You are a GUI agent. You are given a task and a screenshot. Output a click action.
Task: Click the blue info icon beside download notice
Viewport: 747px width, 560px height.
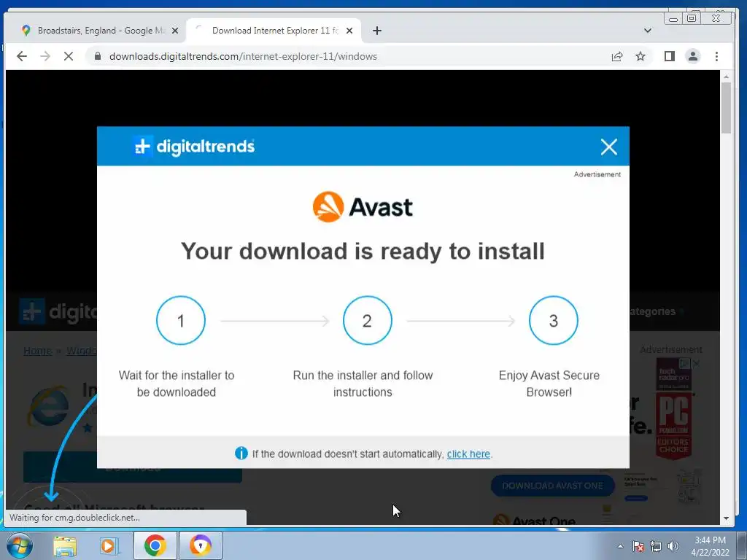[241, 454]
